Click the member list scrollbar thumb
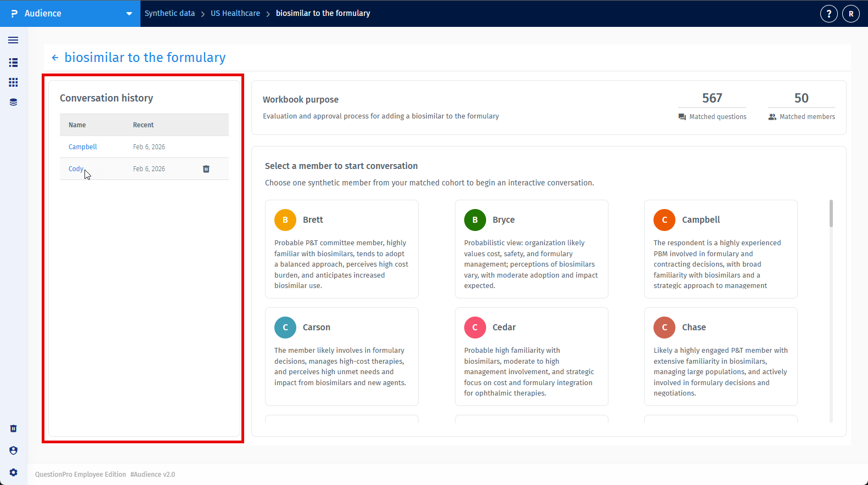 (x=831, y=213)
